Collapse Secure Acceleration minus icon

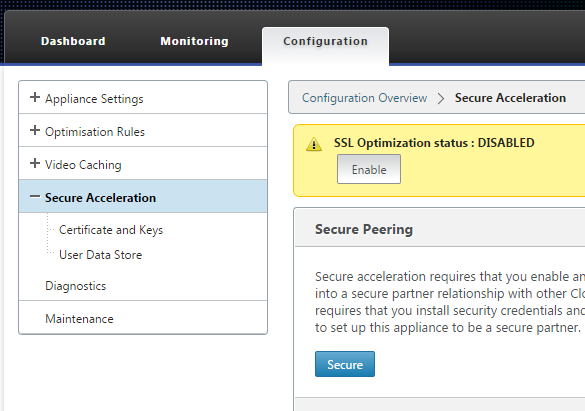click(35, 196)
